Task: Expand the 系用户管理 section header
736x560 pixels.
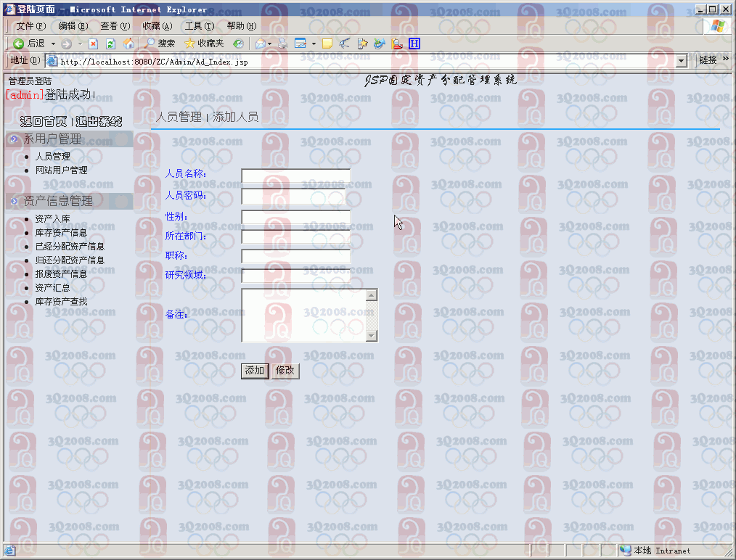Action: click(x=68, y=139)
